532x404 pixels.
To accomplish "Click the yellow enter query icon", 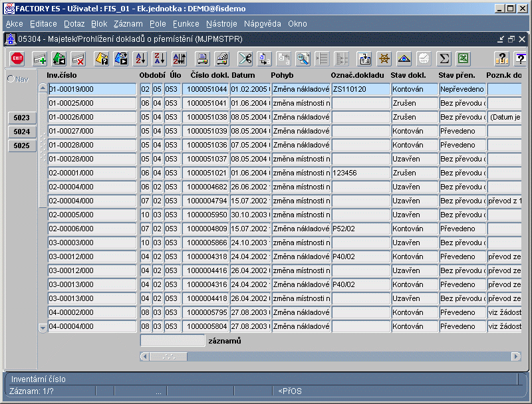I will coord(102,58).
